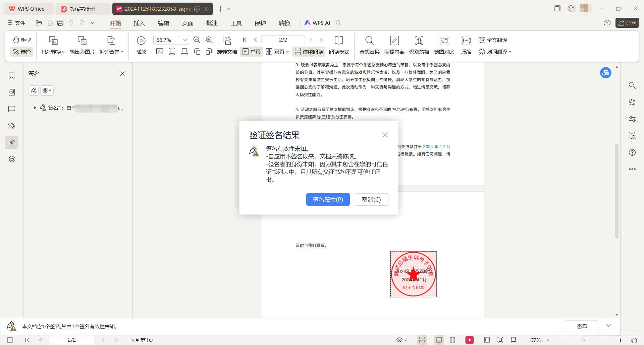The image size is (644, 345).
Task: Click the 输出为图片 export as image tool
Action: pyautogui.click(x=82, y=45)
